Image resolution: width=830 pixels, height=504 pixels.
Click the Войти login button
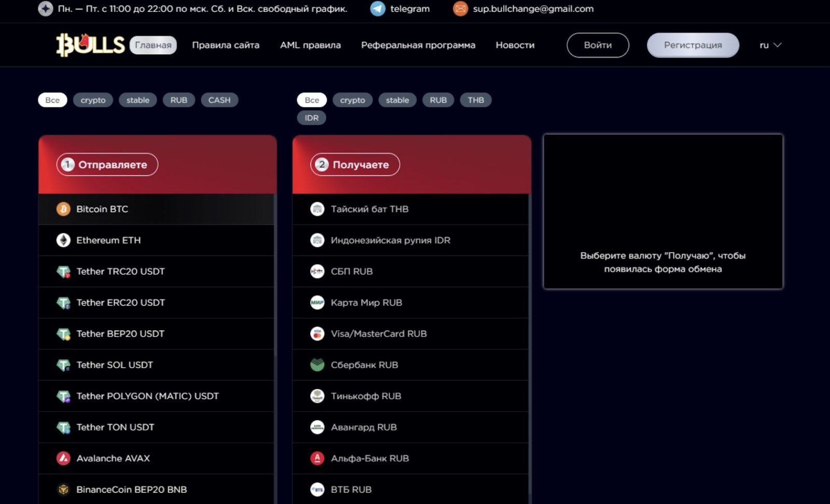598,45
